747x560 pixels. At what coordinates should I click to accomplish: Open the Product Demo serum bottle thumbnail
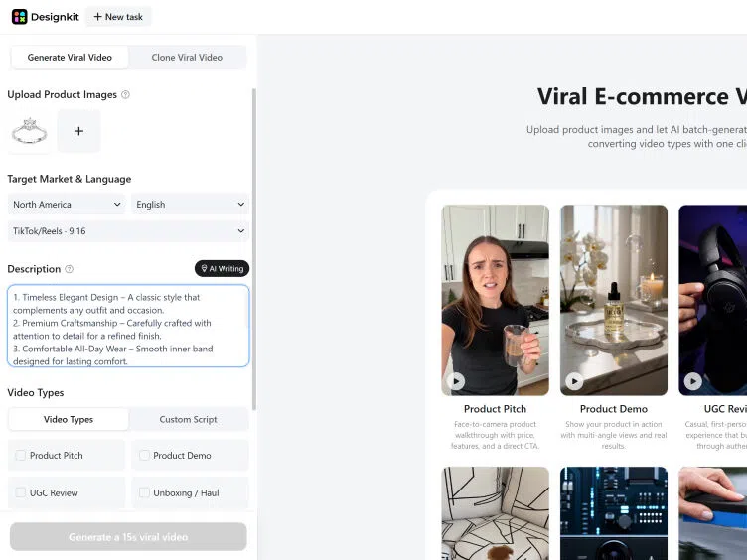coord(614,300)
